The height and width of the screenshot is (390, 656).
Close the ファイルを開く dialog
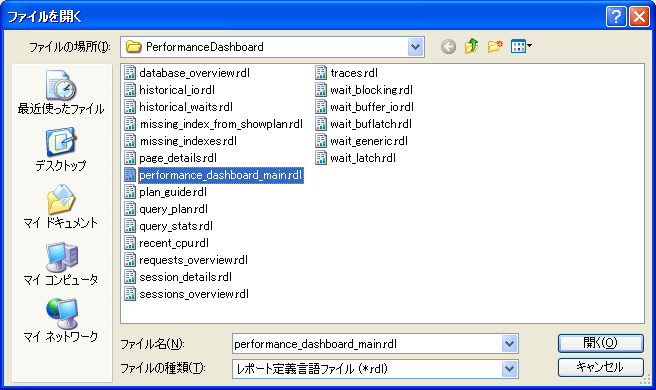[x=639, y=17]
